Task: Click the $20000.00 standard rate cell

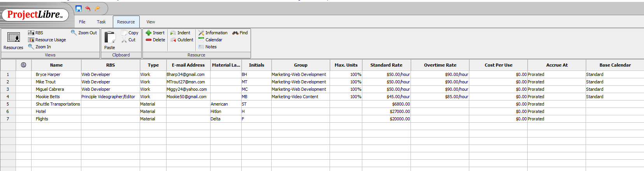Action: pyautogui.click(x=386, y=119)
